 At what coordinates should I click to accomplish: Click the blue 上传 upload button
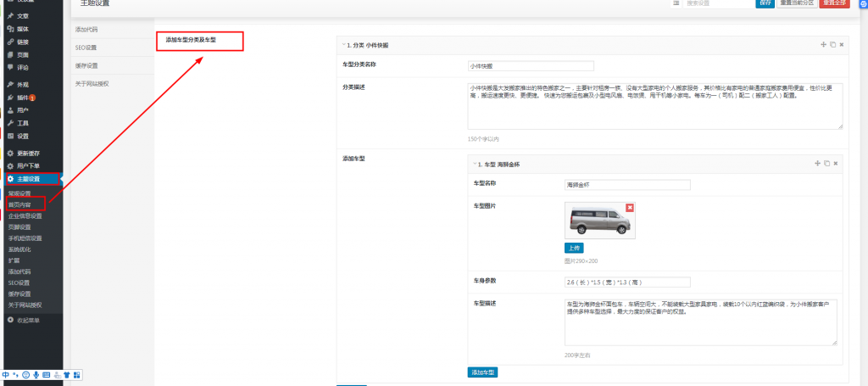574,248
